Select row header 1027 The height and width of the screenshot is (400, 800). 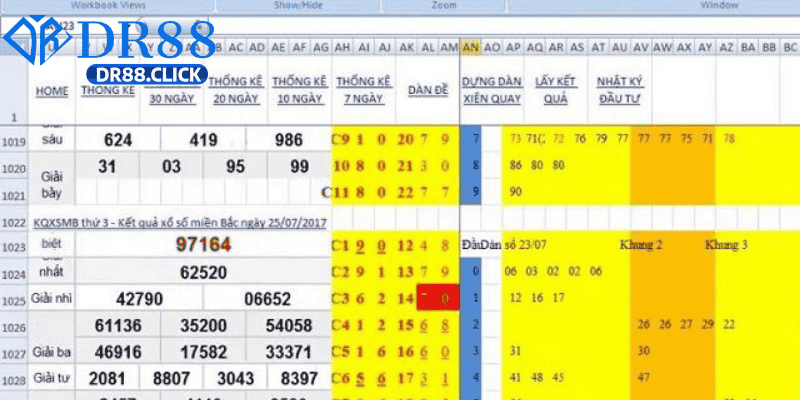(15, 352)
